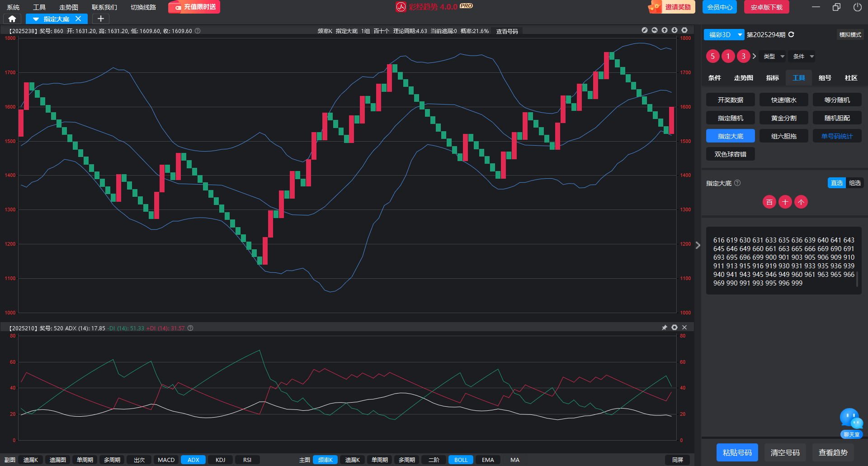
Task: Click the 黄金分割 tool button
Action: pyautogui.click(x=783, y=118)
